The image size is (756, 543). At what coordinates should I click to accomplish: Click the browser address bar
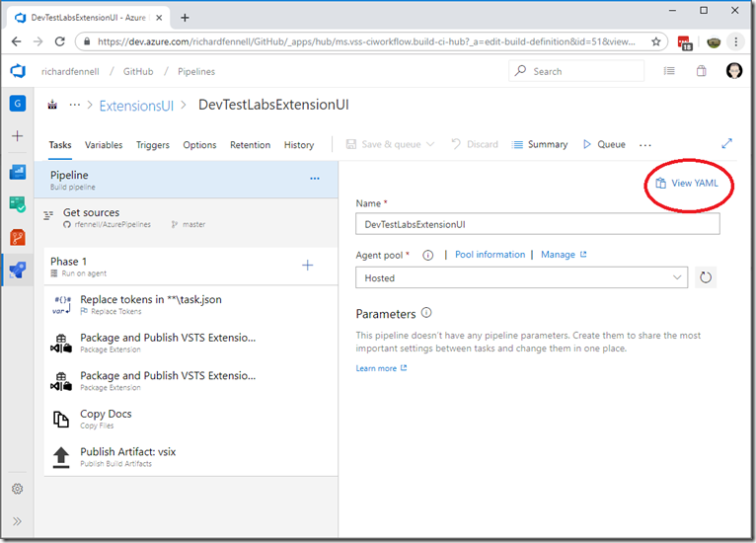tap(366, 41)
